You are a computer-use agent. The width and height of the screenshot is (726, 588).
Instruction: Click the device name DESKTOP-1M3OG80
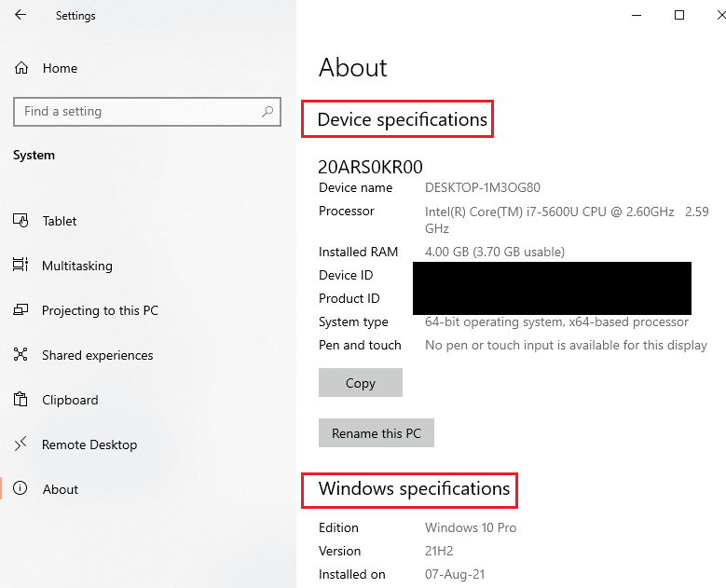tap(483, 187)
